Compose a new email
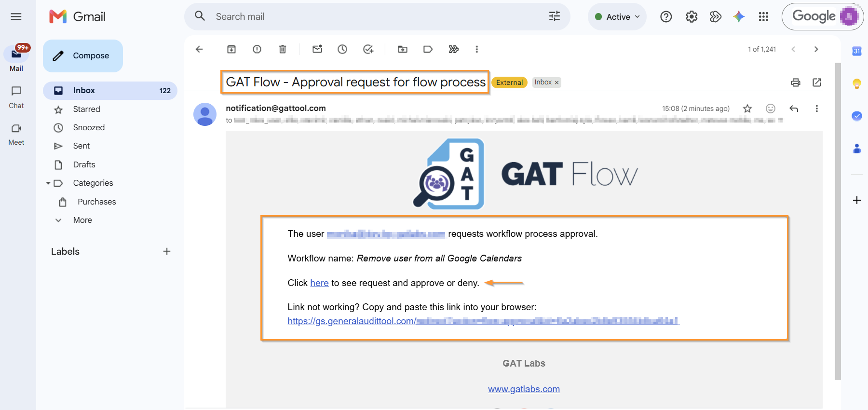This screenshot has height=410, width=868. [x=83, y=56]
